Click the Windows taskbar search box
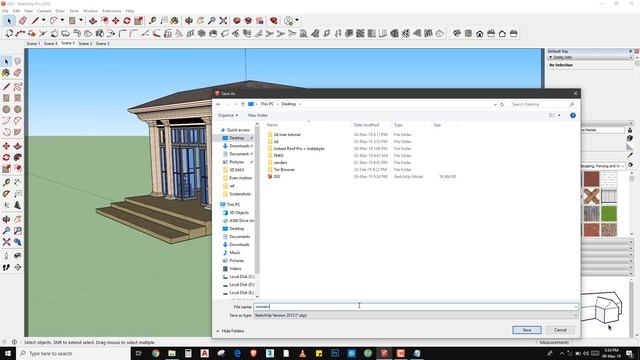The width and height of the screenshot is (640, 360). click(x=73, y=353)
